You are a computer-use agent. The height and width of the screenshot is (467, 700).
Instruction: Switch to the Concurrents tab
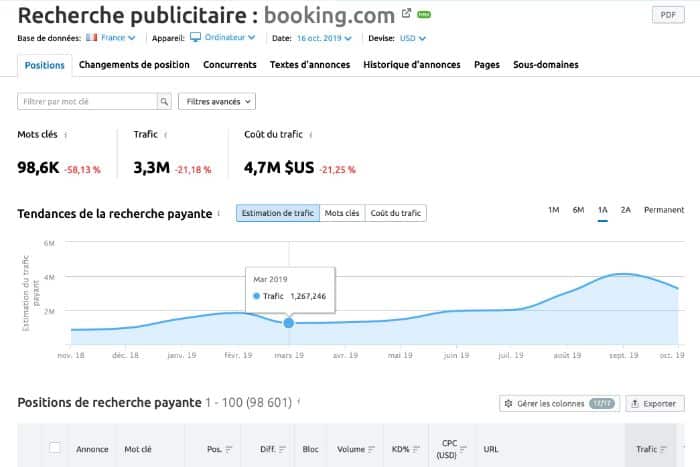(x=229, y=65)
